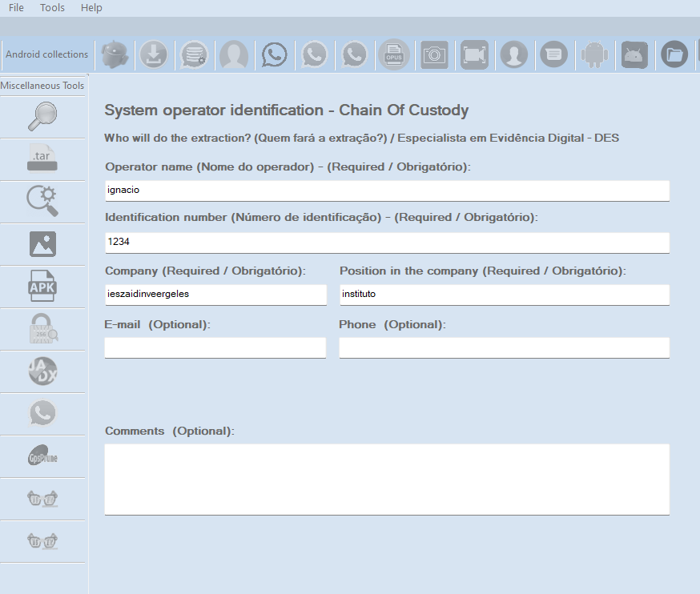The width and height of the screenshot is (700, 594).
Task: Launch the JADX decompiler tool
Action: [42, 371]
